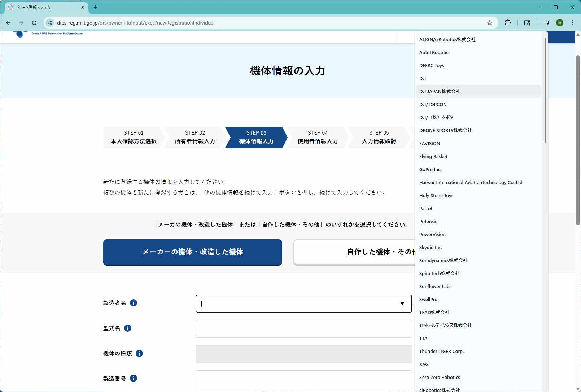Choose Soradynamics株式会社 option
Viewport: 581px width, 392px height.
point(479,260)
